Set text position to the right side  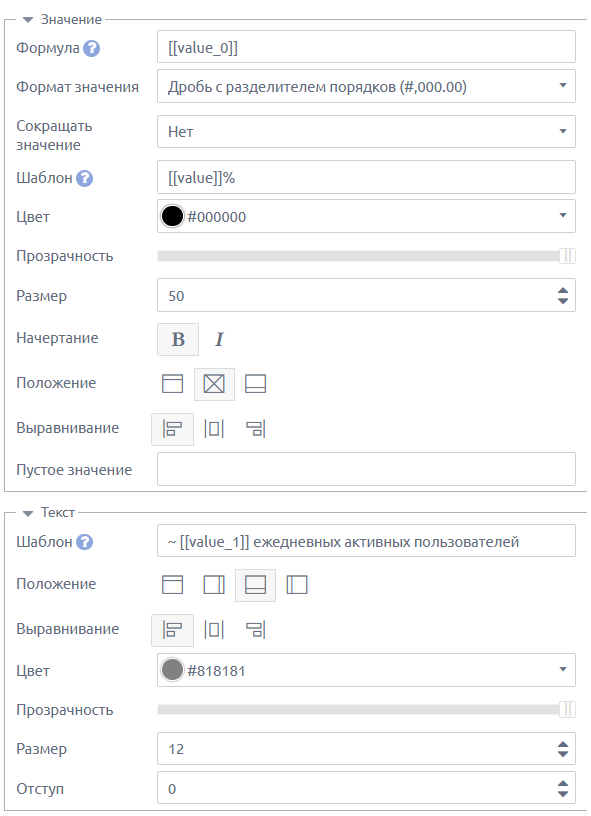click(214, 585)
